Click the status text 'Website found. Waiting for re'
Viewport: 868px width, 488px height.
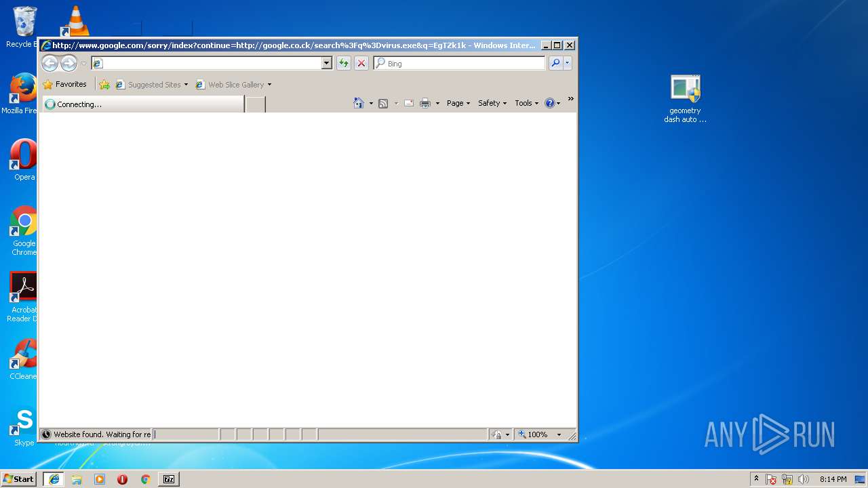pos(102,434)
